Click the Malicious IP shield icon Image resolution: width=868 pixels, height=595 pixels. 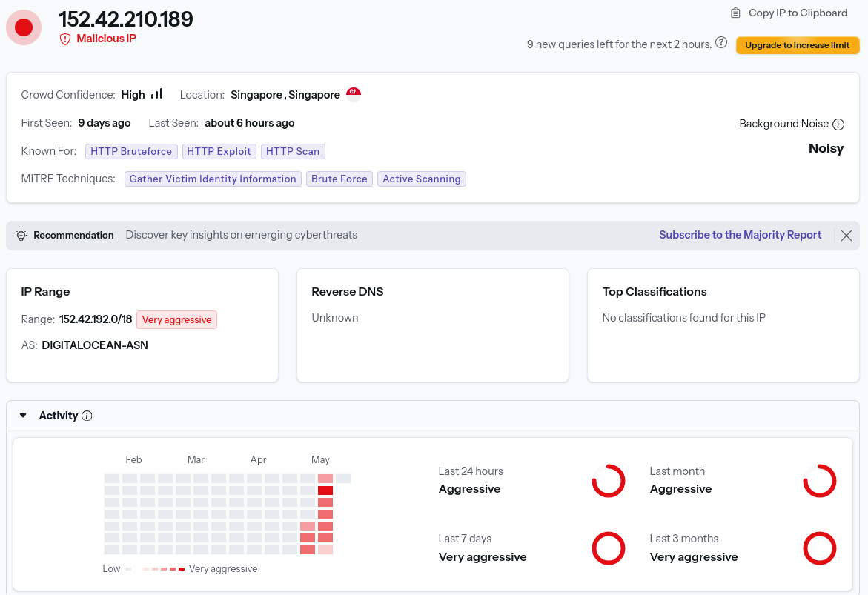tap(65, 39)
